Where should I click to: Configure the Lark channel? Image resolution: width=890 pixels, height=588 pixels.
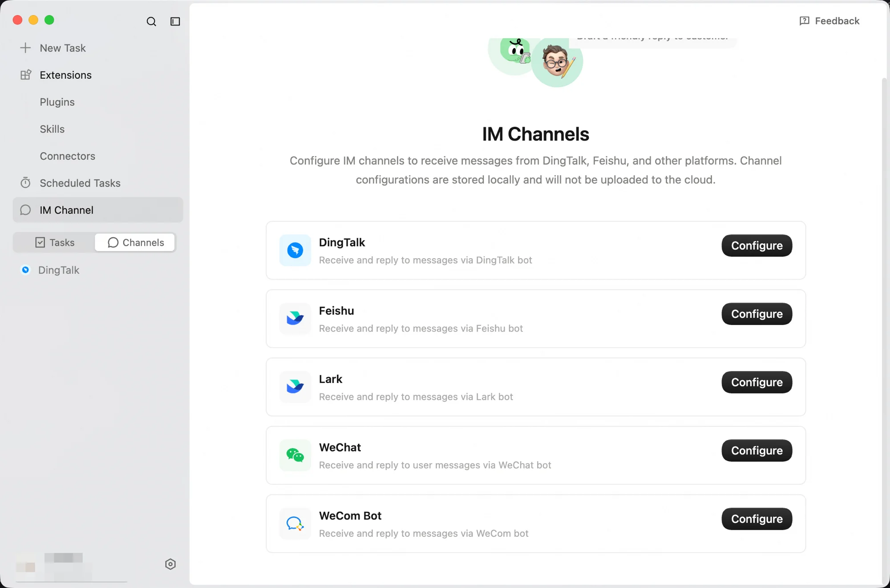click(756, 382)
